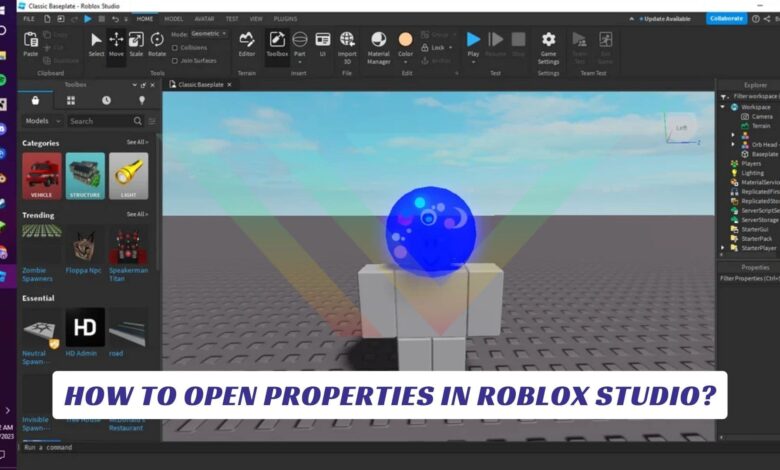Activate the Scale tool
The height and width of the screenshot is (470, 780).
pyautogui.click(x=136, y=44)
